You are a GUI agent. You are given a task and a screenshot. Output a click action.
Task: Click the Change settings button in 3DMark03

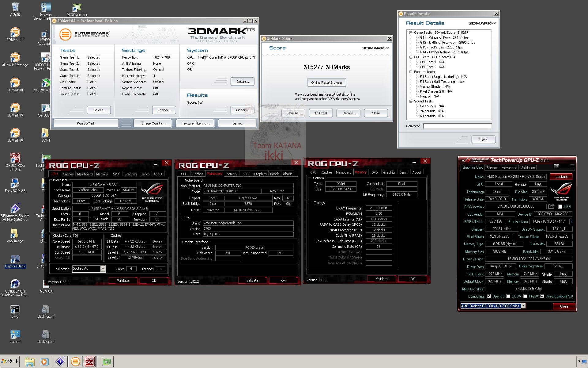click(x=165, y=110)
